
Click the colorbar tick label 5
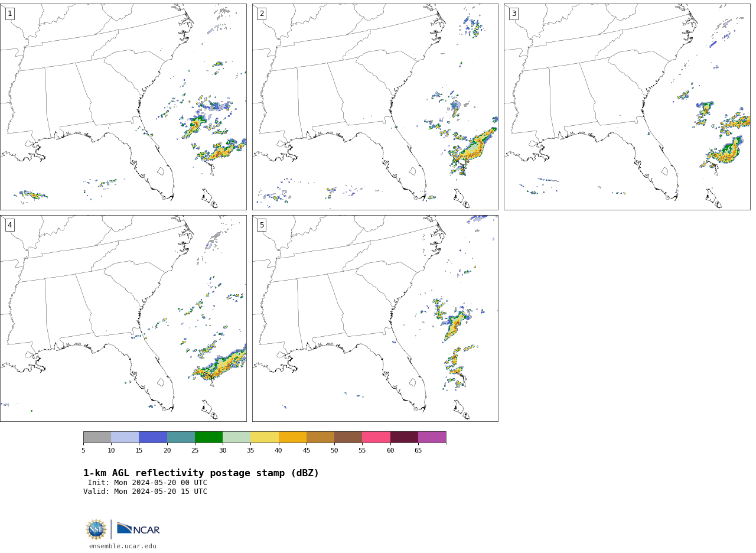83,450
